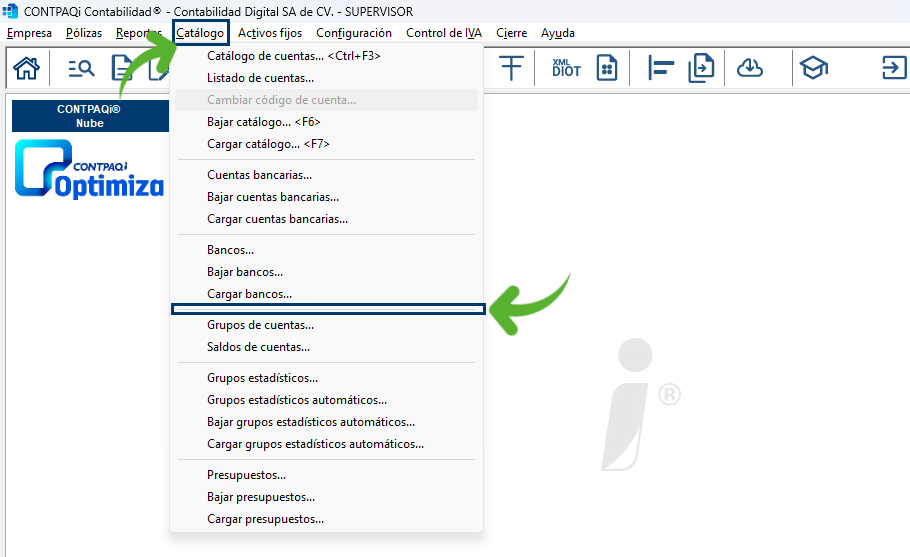Click the CONTPAQi Optimiza logo banner
The image size is (910, 557).
(x=90, y=168)
